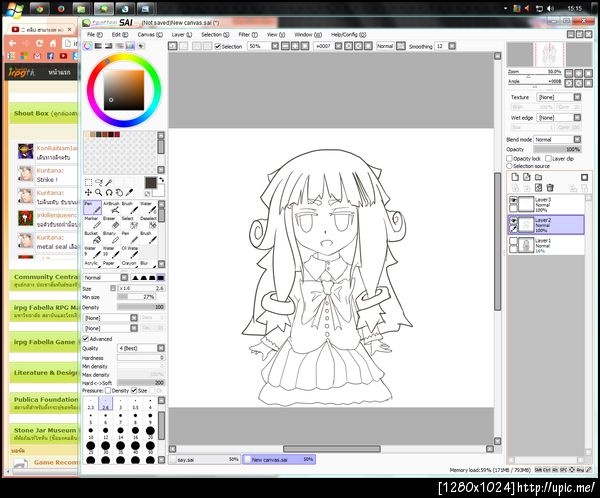600x498 pixels.
Task: Open the rotation angle dropdown in toolbar
Action: pos(338,46)
